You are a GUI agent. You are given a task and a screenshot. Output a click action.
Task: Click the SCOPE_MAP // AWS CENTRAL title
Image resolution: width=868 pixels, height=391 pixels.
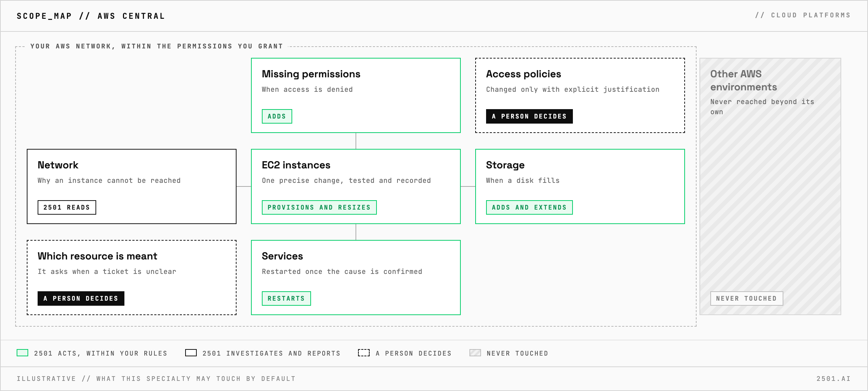91,16
